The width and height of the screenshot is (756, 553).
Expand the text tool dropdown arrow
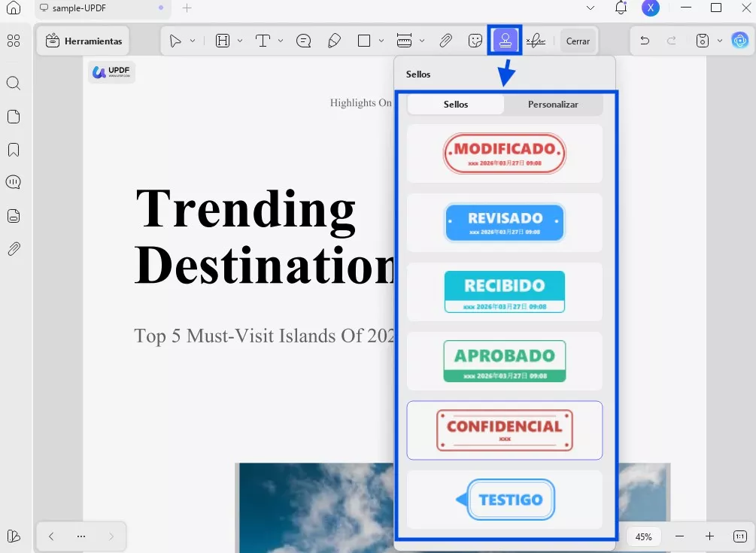[281, 41]
